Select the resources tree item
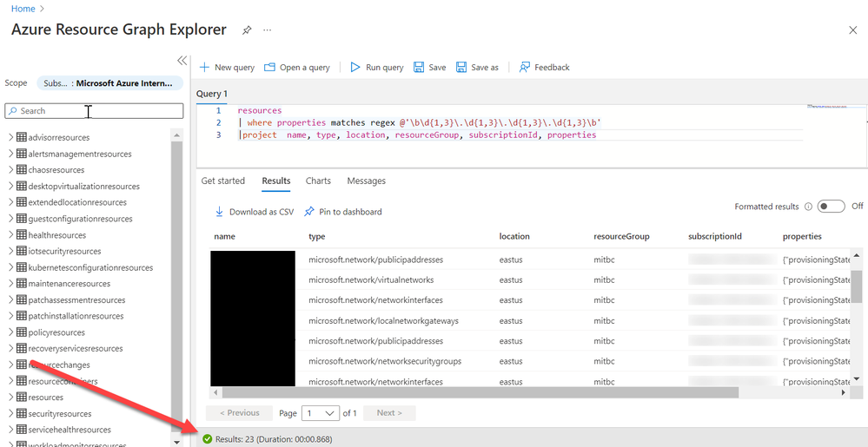 45,398
